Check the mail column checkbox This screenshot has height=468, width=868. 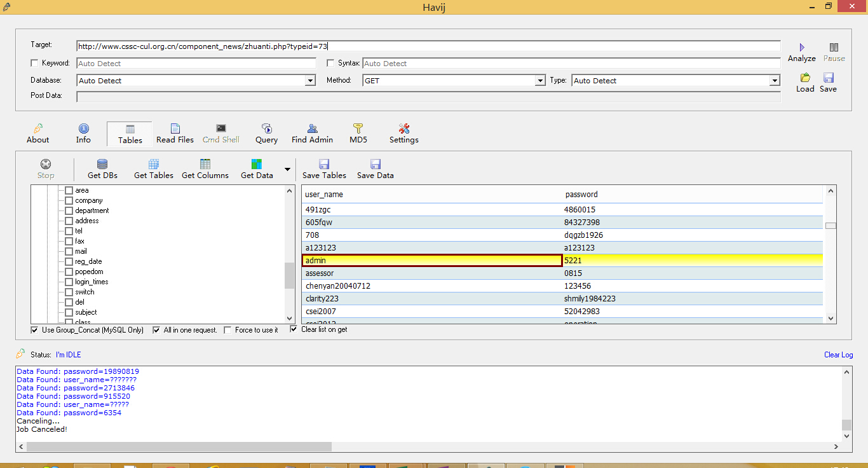(69, 251)
